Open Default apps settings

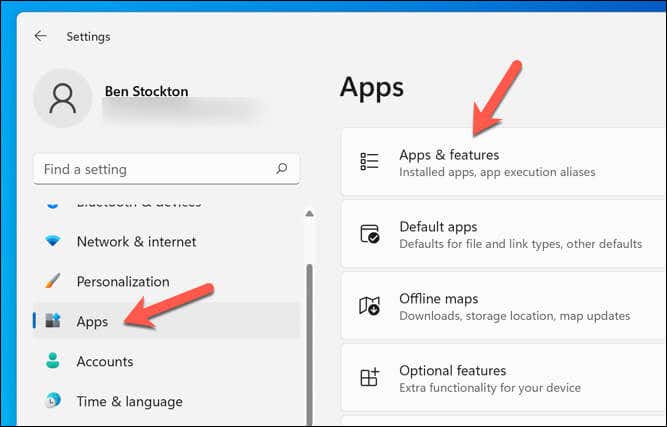504,234
